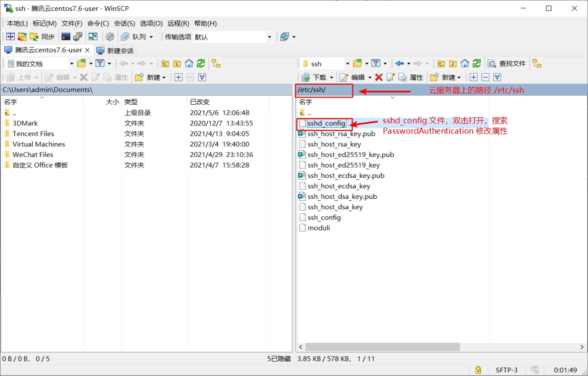
Task: Close the 腾讯云centos7.6-user session tab
Action: 87,50
